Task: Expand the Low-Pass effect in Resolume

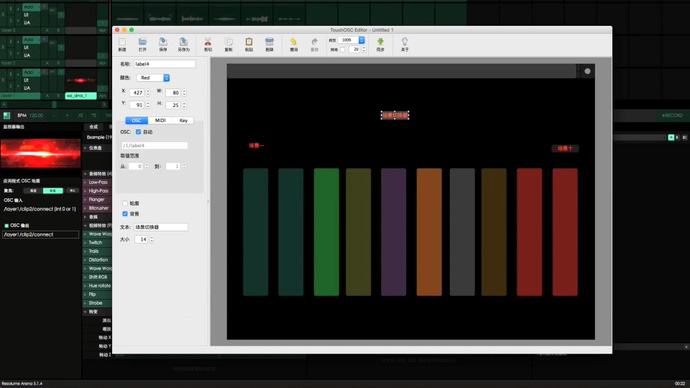Action: tap(85, 182)
